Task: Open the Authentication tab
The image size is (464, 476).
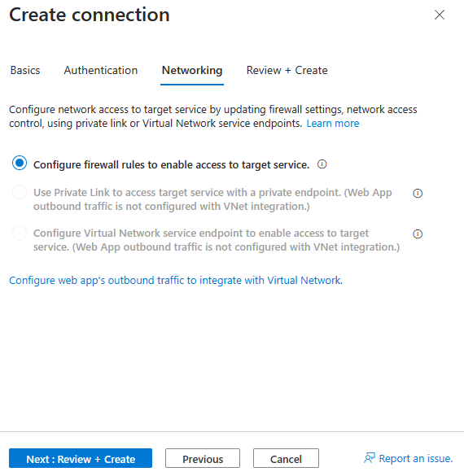Action: tap(100, 71)
